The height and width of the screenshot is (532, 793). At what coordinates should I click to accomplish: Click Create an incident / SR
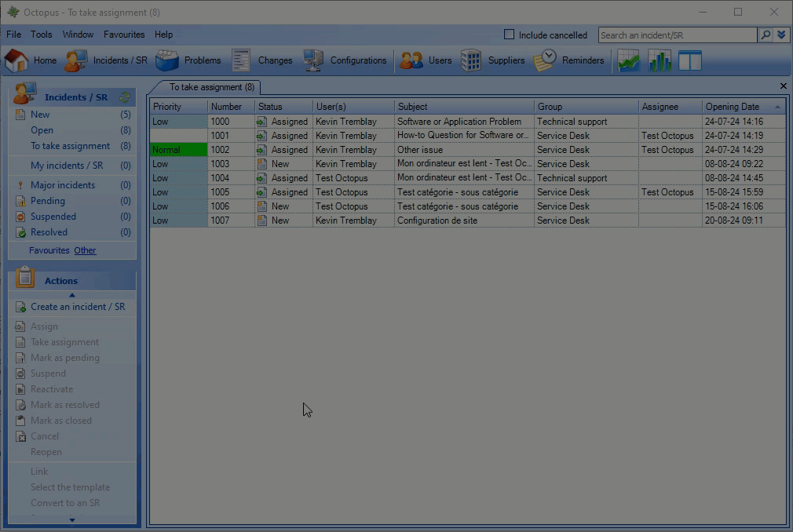tap(77, 307)
